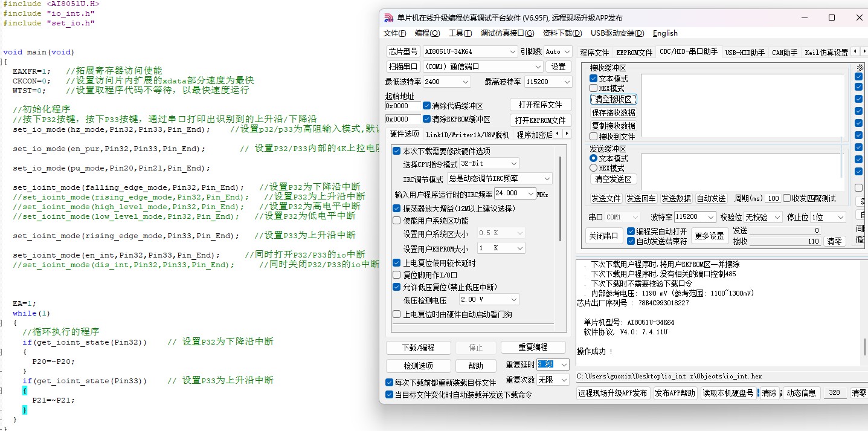Toggle 编程完自动打开 checkbox
Viewport: 868px width, 431px height.
point(631,232)
